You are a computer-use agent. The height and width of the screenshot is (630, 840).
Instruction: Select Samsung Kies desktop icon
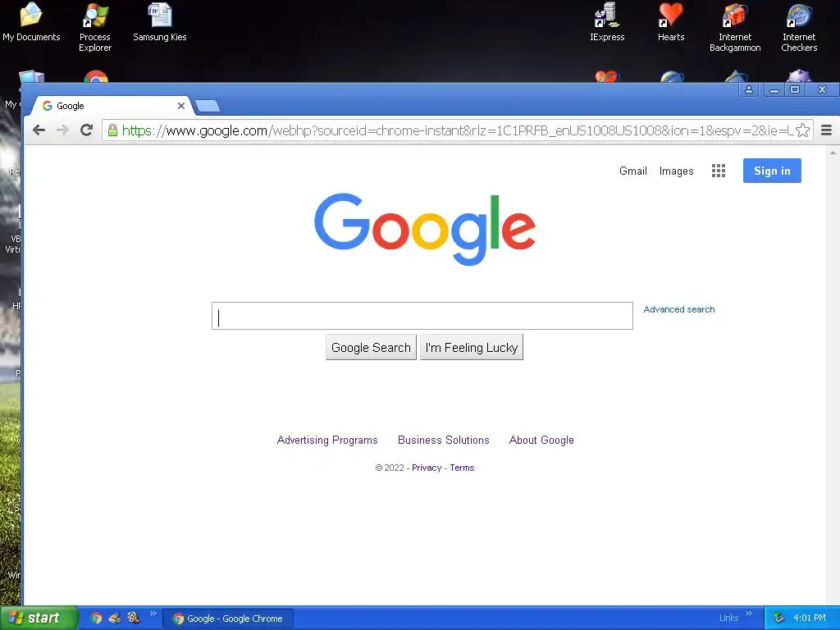[160, 22]
